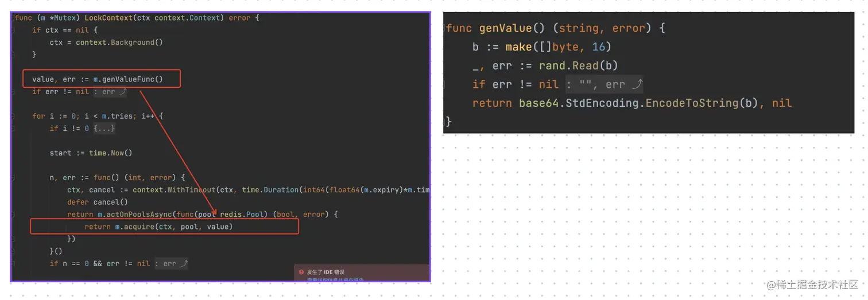
Task: Click the m.genValueFunc() call
Action: pyautogui.click(x=128, y=79)
